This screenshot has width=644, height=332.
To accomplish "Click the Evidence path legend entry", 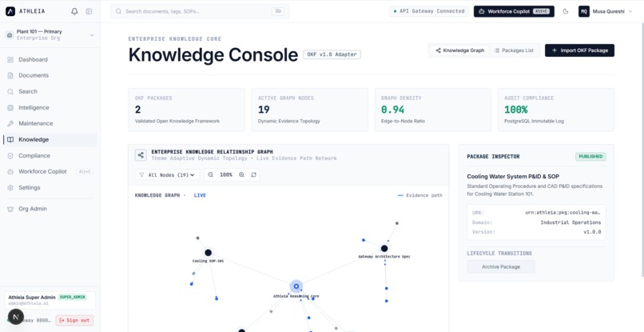I will (419, 195).
